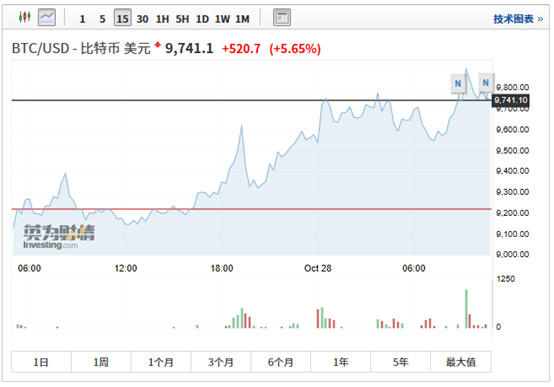Open the chart layout panel icon

click(x=282, y=17)
